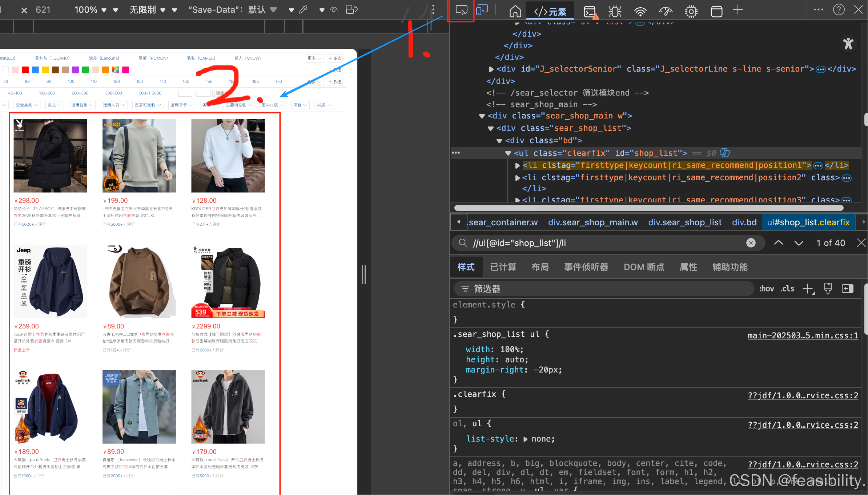Open the Console panel icon
This screenshot has height=495, width=868.
click(x=590, y=12)
